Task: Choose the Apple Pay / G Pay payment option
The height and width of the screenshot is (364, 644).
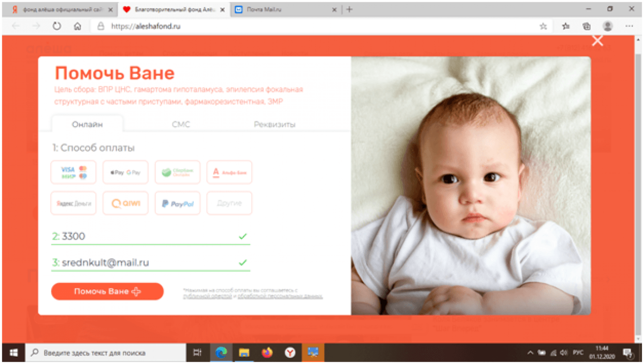Action: click(126, 172)
